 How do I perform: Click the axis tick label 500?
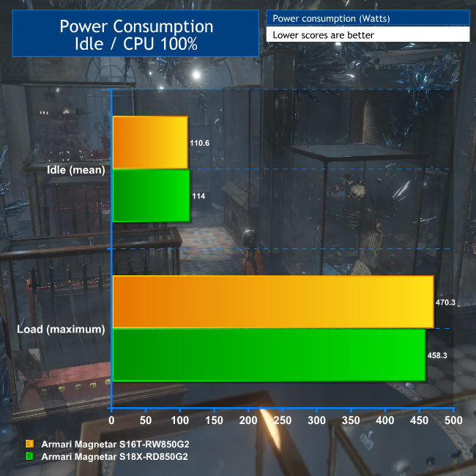[x=453, y=420]
